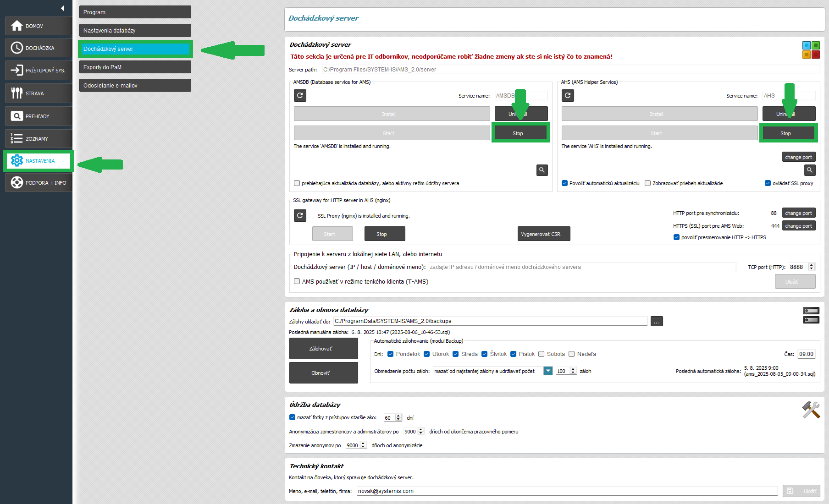Image resolution: width=829 pixels, height=504 pixels.
Task: Open Nastavenia databázy menu item
Action: pyautogui.click(x=135, y=31)
